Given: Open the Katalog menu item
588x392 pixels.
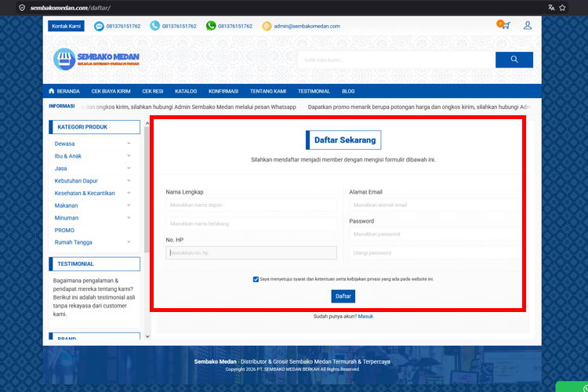Looking at the screenshot, I should 186,91.
